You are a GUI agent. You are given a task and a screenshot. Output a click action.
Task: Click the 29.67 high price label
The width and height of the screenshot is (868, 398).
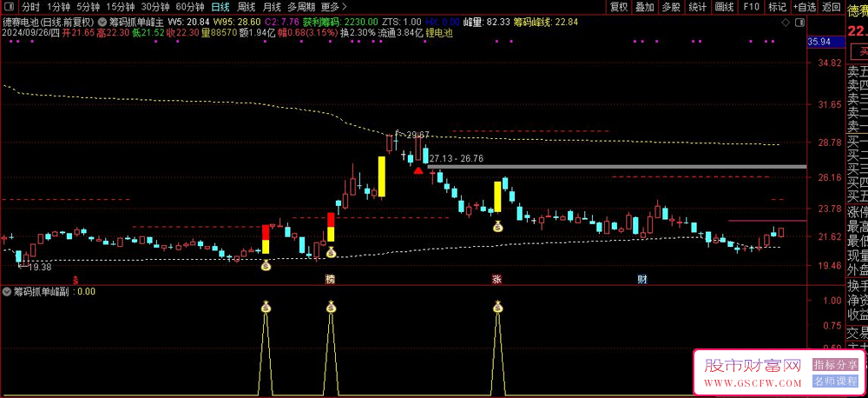418,135
